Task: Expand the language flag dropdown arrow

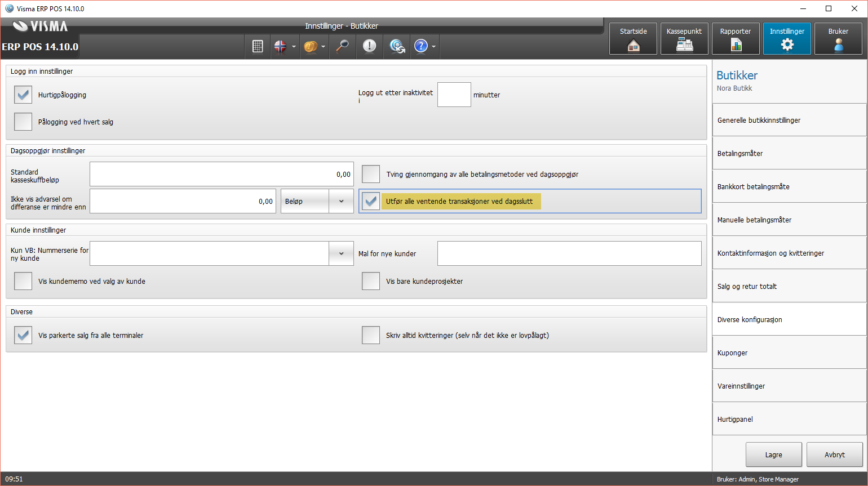Action: (294, 47)
